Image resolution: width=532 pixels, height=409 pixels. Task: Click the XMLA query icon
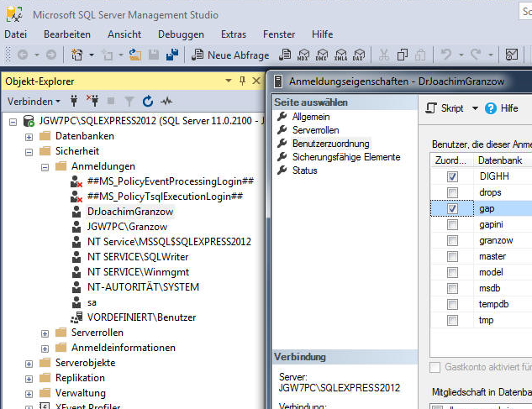click(340, 55)
